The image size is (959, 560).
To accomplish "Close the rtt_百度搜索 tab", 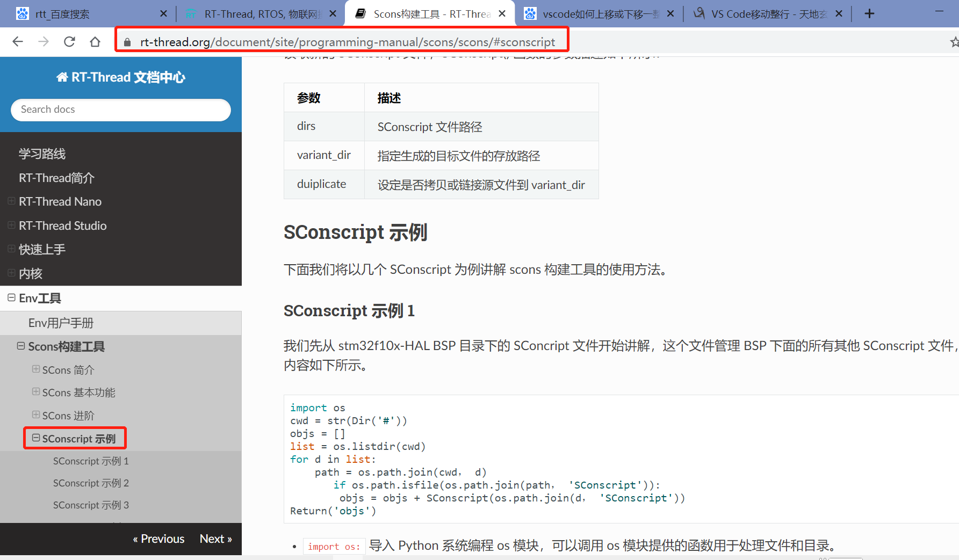I will [x=164, y=14].
